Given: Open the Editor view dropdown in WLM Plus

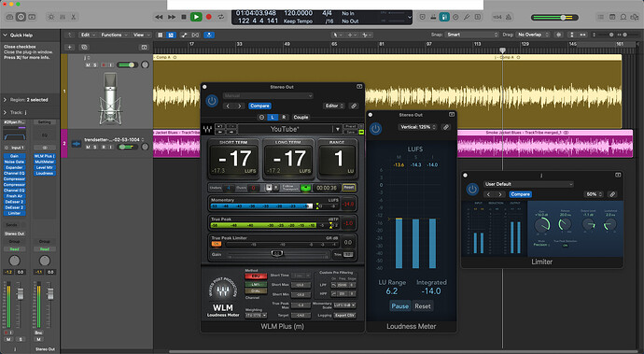Looking at the screenshot, I should [334, 106].
